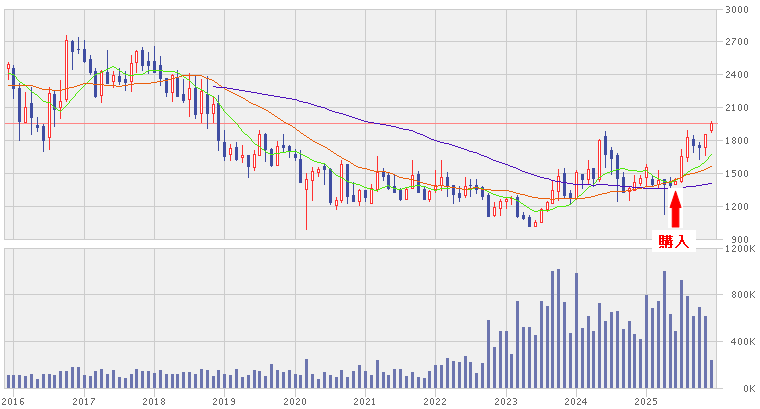Click the 1500 price axis label

pyautogui.click(x=736, y=174)
